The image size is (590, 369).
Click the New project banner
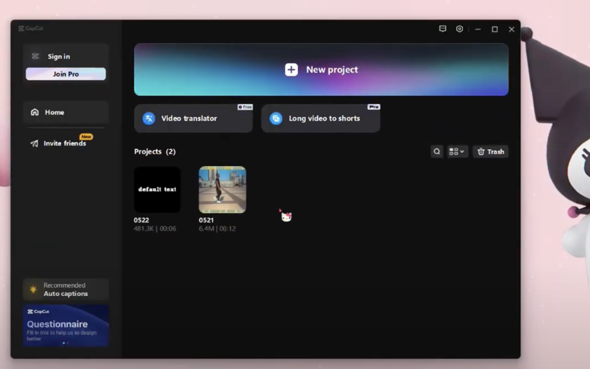321,70
